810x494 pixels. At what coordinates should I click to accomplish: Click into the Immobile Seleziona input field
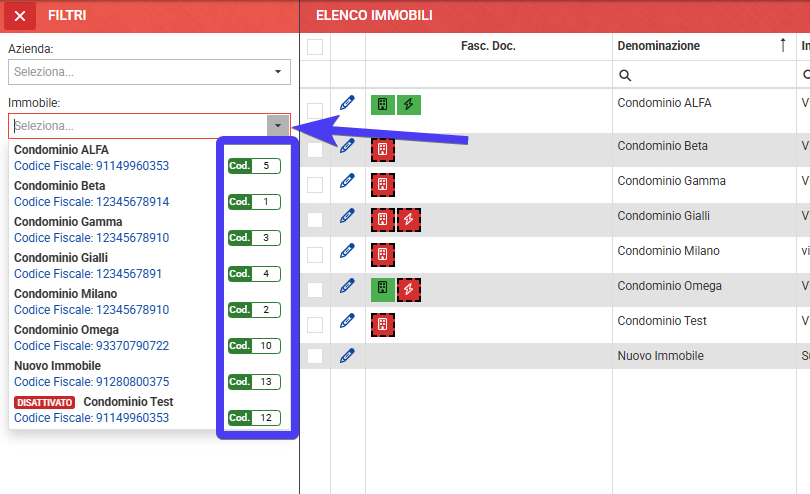tap(138, 126)
